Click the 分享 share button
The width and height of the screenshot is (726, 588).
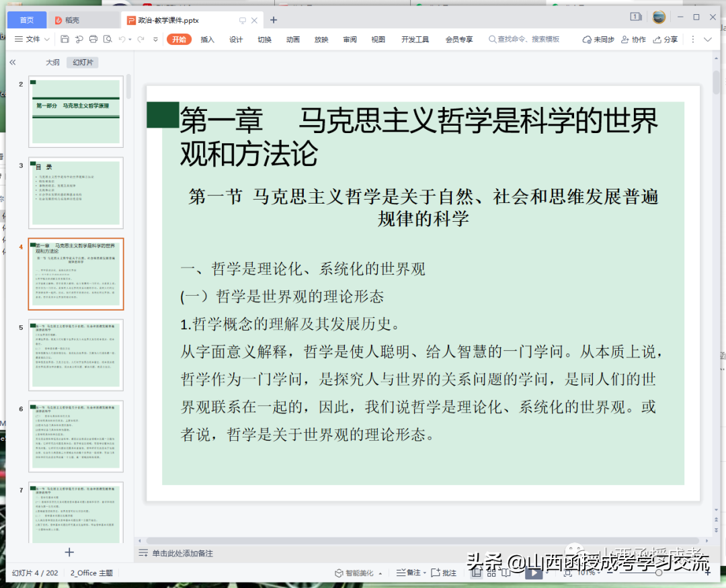(665, 39)
